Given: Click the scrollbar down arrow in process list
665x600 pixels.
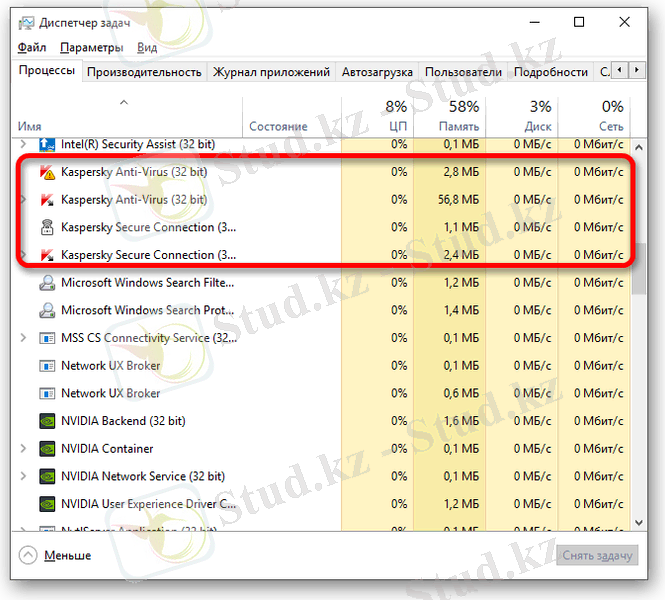Looking at the screenshot, I should point(639,523).
